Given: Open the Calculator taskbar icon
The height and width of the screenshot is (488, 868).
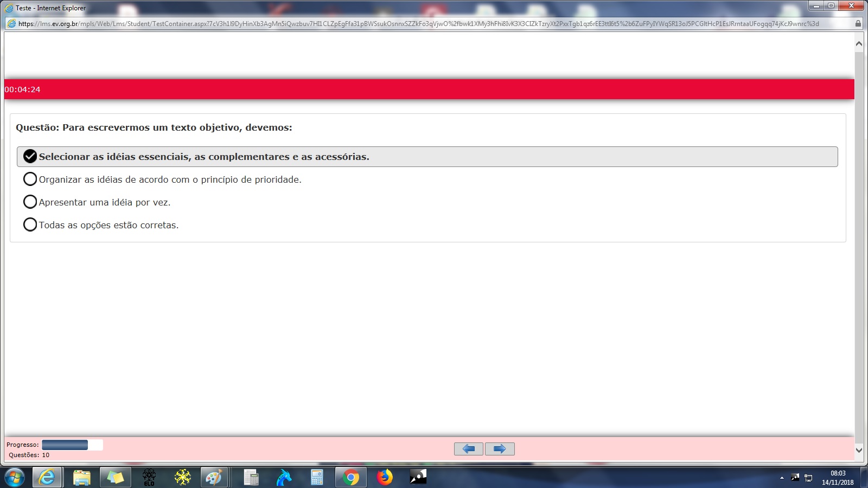Looking at the screenshot, I should (317, 478).
